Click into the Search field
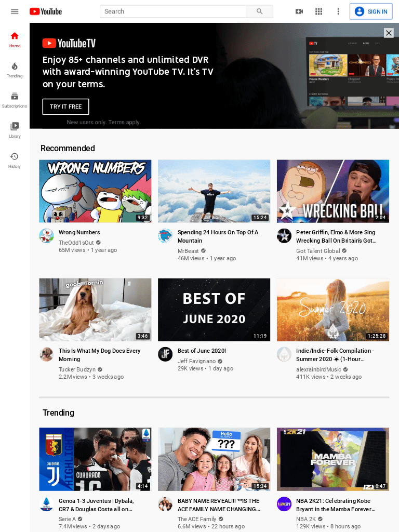This screenshot has width=399, height=532. click(174, 11)
